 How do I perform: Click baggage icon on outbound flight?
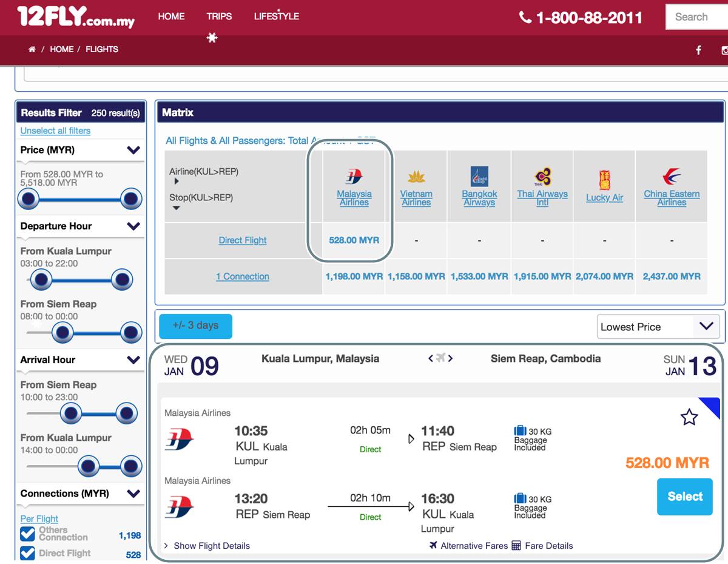click(520, 431)
